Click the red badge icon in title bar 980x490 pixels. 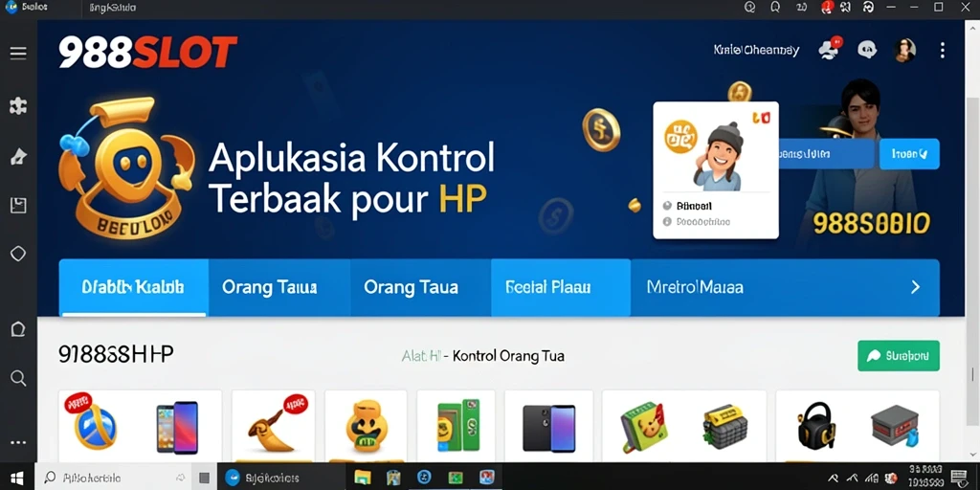tap(827, 8)
